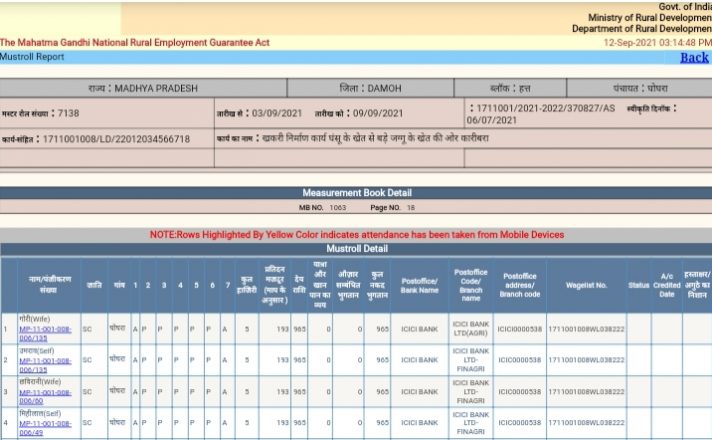Click the Measurement Book Detail header
The width and height of the screenshot is (712, 440).
(357, 193)
